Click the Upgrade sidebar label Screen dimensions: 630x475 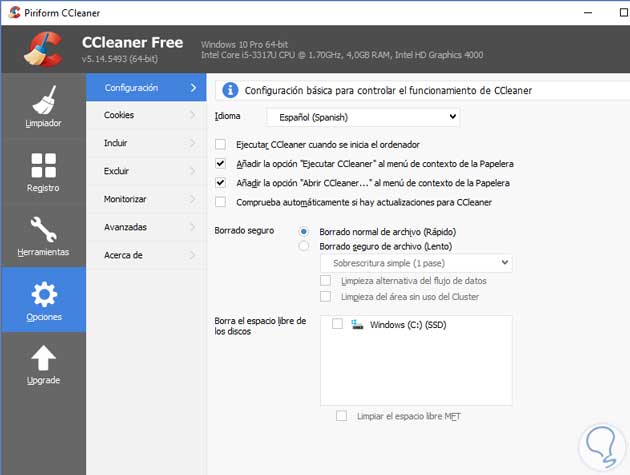coord(43,380)
